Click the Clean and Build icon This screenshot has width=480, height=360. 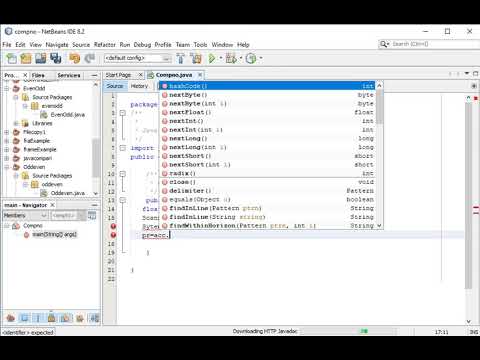click(x=196, y=58)
